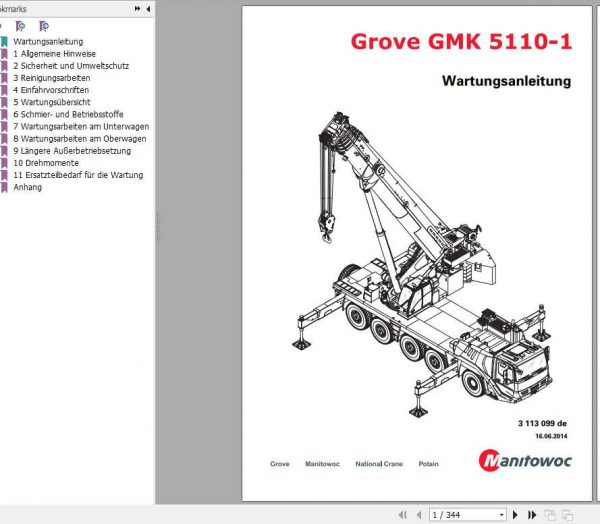Screen dimensions: 600x524
Task: Click the double-arrow expand icon in Bookmarks header
Action: click(137, 8)
